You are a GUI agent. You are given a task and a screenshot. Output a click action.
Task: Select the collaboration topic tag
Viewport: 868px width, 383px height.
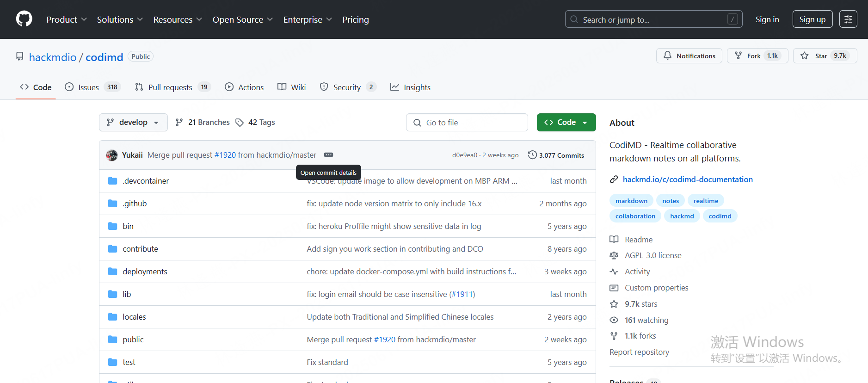click(635, 216)
